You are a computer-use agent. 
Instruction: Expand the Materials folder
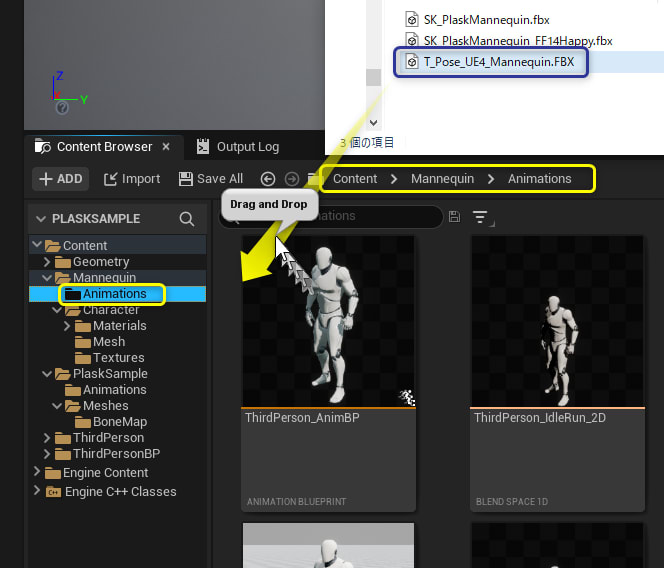coord(67,326)
